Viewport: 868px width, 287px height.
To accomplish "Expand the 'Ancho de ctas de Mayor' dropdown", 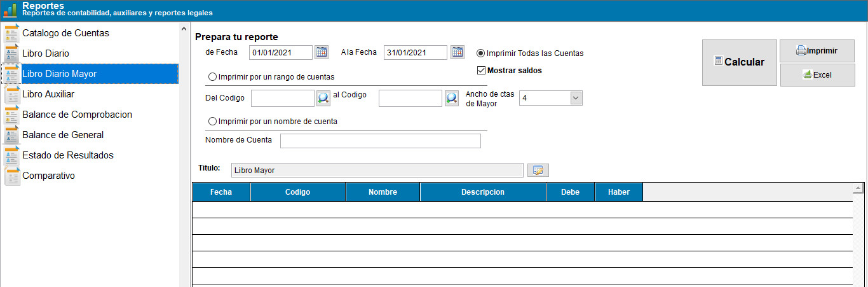I will click(x=576, y=98).
